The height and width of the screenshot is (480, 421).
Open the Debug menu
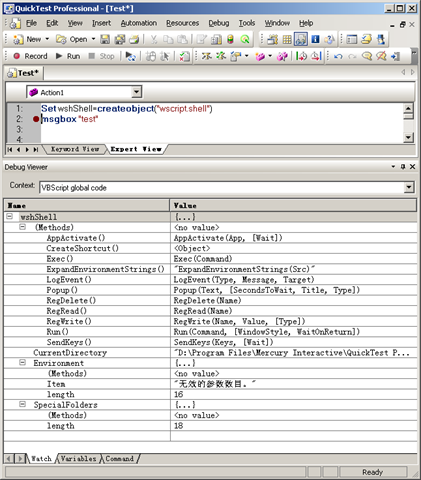pyautogui.click(x=219, y=23)
